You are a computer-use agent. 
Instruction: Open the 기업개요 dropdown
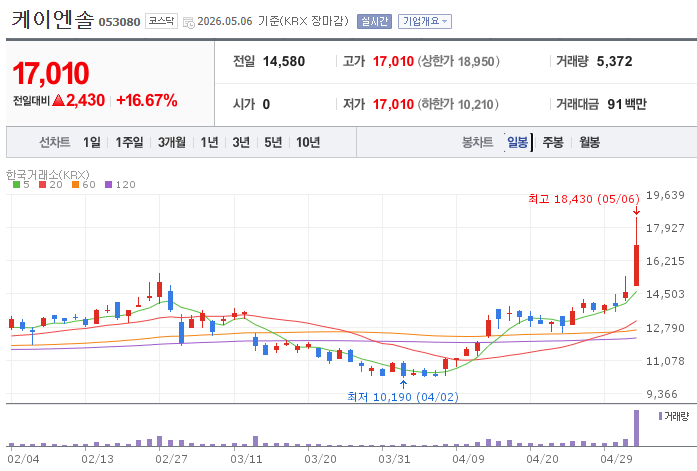[425, 21]
